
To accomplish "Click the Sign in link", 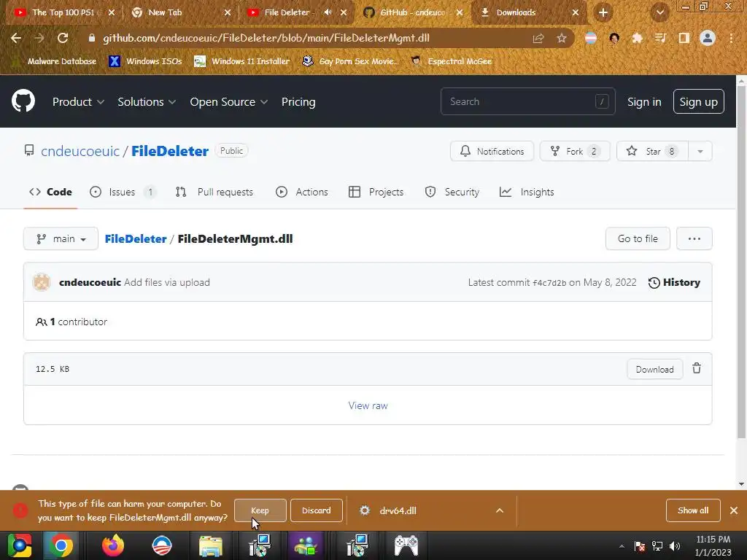I will (x=644, y=102).
